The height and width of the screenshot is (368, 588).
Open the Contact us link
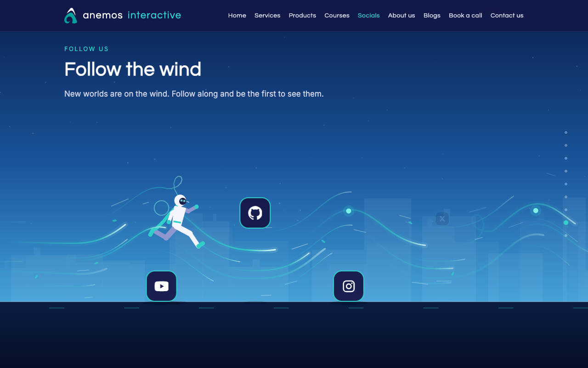[x=507, y=16]
